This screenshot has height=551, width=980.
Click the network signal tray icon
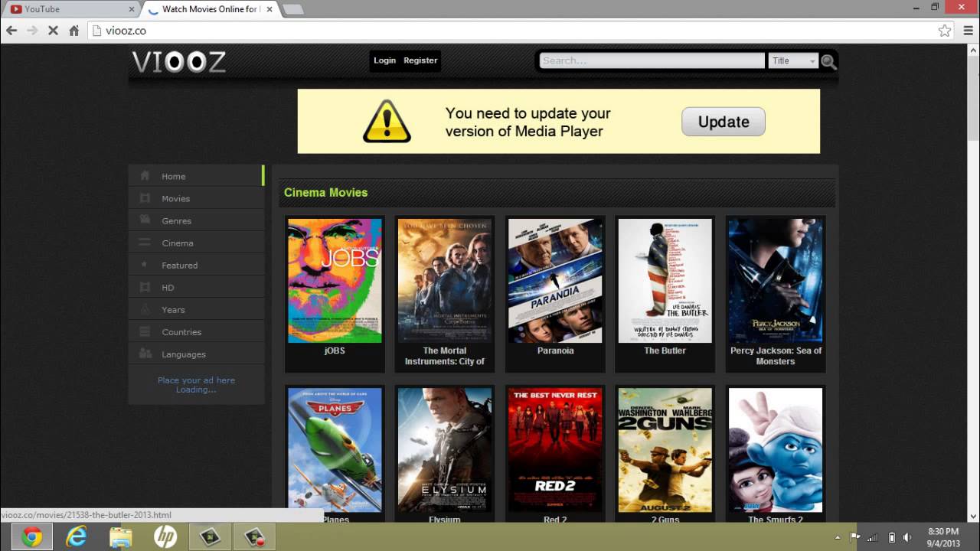click(x=873, y=537)
